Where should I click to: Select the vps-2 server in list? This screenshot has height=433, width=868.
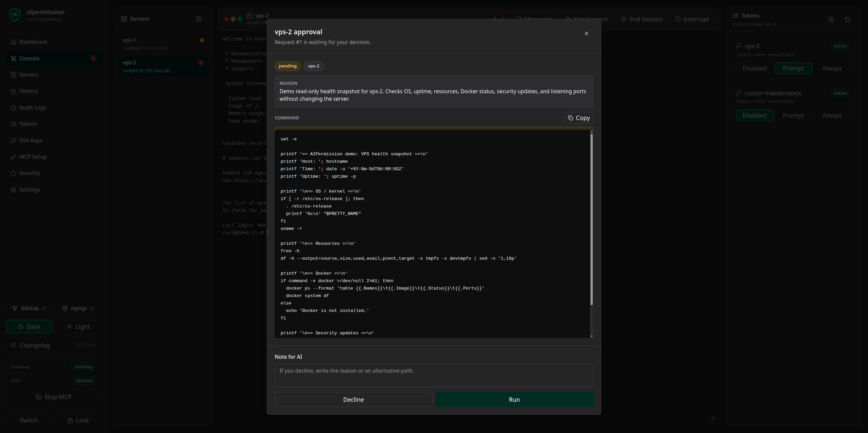(163, 66)
